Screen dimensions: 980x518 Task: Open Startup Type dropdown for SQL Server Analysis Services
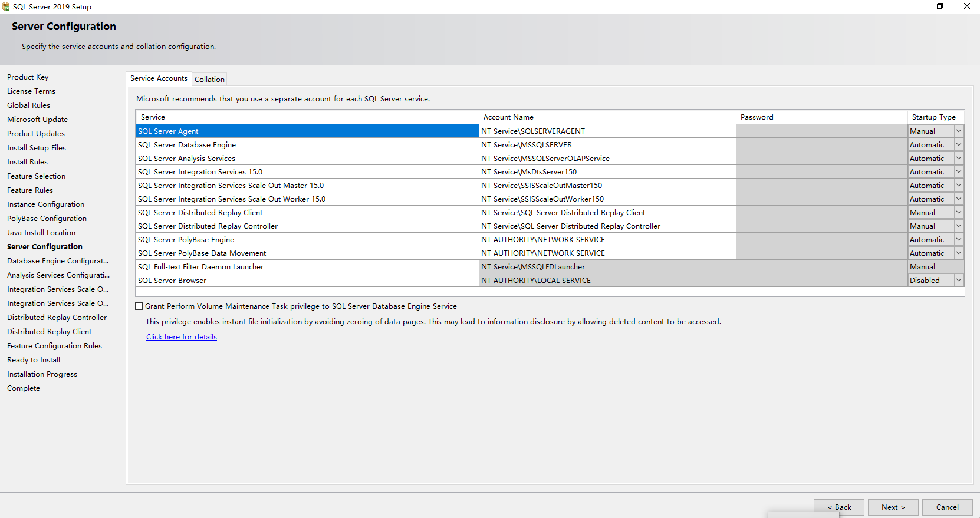point(959,158)
